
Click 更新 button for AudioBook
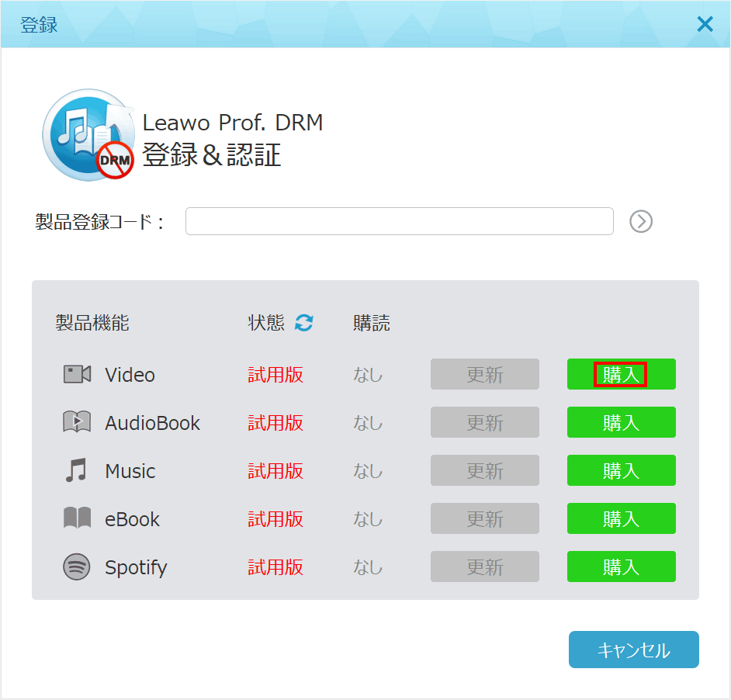click(485, 422)
